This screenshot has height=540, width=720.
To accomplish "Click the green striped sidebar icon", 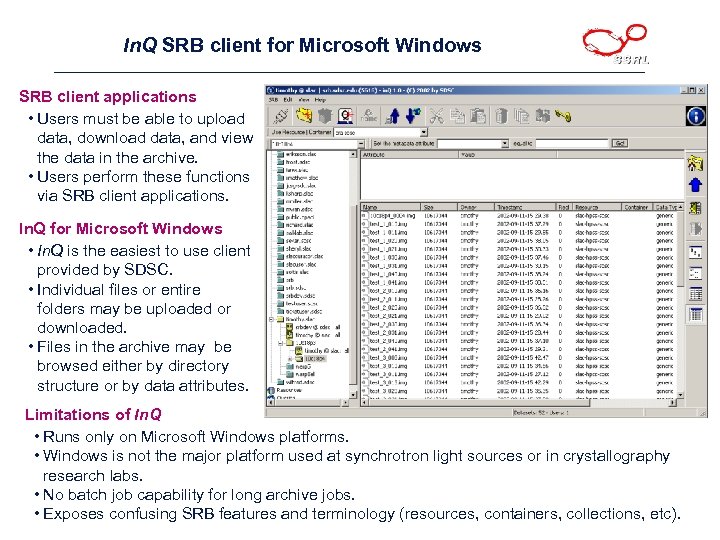I will (x=695, y=208).
